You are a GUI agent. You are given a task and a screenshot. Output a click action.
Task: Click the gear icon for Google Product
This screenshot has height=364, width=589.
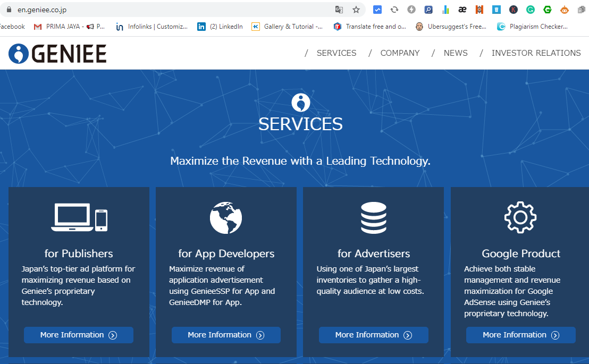click(x=520, y=217)
